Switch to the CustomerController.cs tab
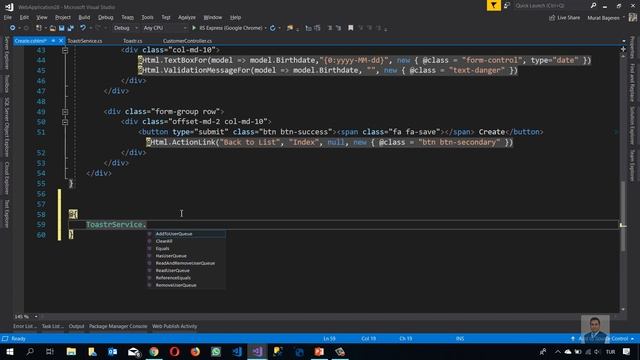The image size is (640, 360). [x=187, y=41]
